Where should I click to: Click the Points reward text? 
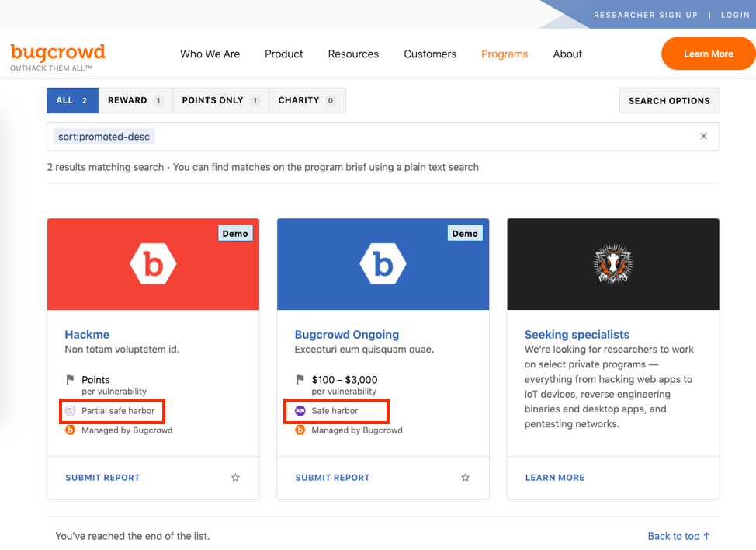tap(95, 380)
